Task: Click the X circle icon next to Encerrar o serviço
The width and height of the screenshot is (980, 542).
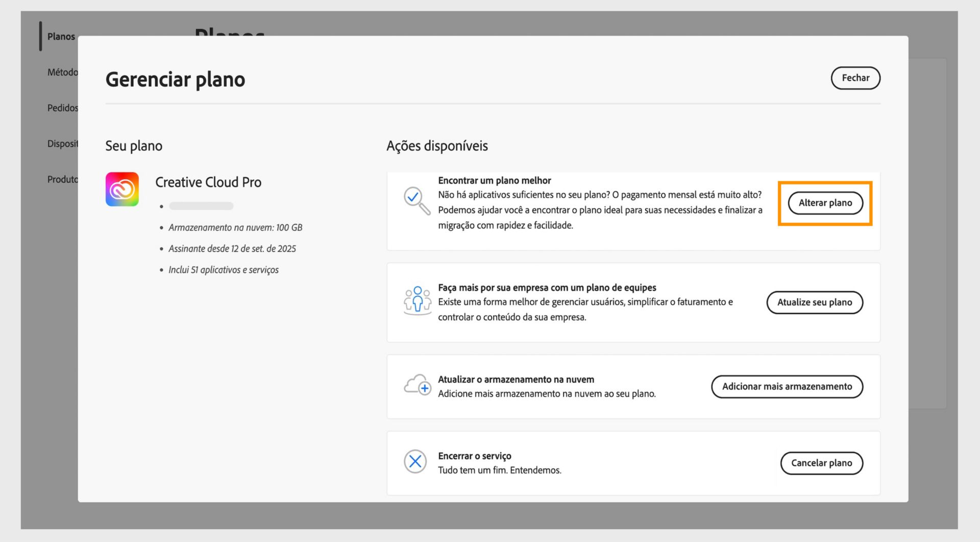Action: pyautogui.click(x=415, y=462)
